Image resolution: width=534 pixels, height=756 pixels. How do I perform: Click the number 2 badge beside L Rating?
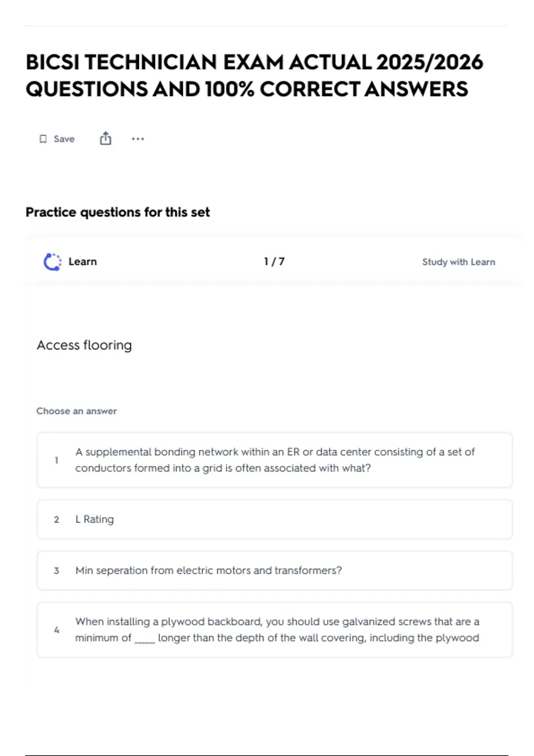click(57, 519)
